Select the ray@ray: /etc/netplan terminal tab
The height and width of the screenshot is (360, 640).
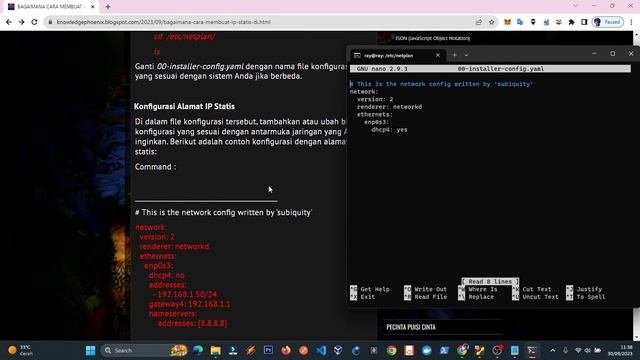pyautogui.click(x=397, y=55)
